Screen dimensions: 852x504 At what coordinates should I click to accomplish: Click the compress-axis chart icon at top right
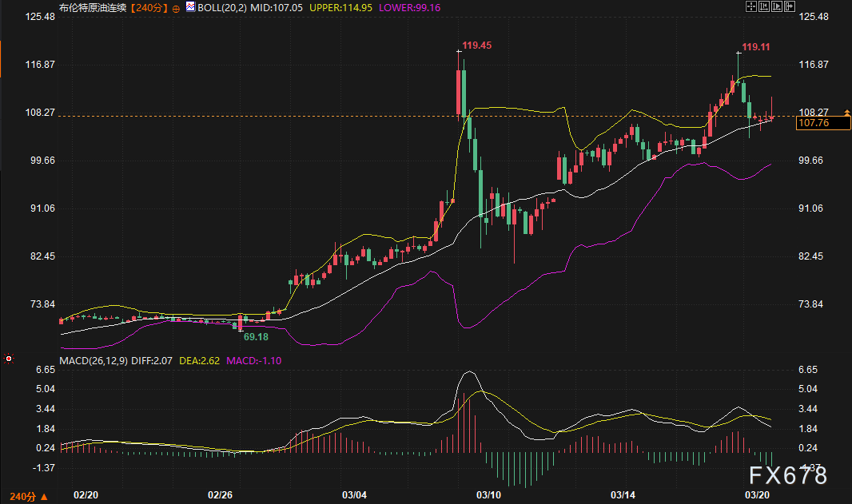coord(764,6)
